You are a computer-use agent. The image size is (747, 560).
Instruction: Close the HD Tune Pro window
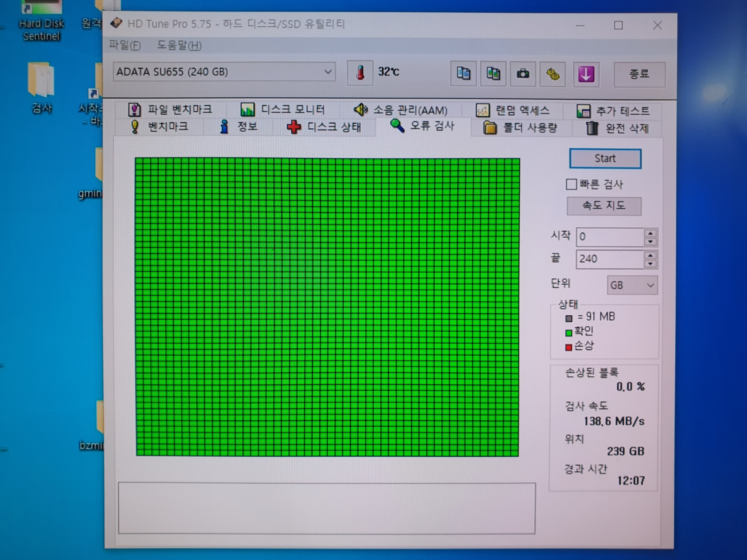pyautogui.click(x=657, y=25)
